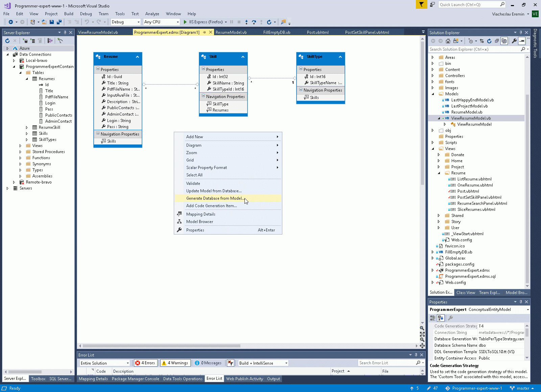The width and height of the screenshot is (541, 392).
Task: Switch to ResumeModel.vb tab
Action: (231, 32)
